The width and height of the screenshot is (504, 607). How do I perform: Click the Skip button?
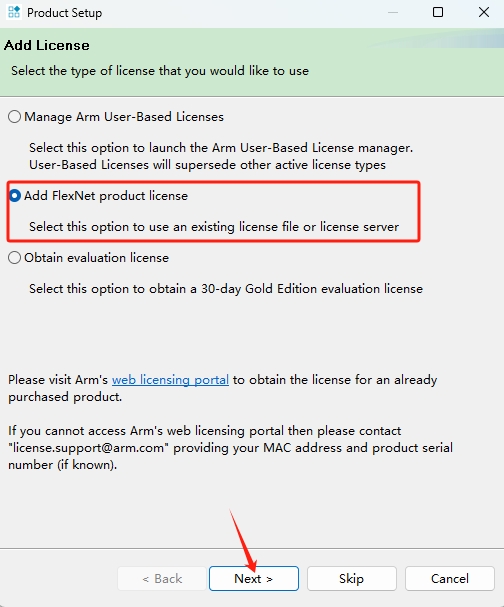pos(351,578)
